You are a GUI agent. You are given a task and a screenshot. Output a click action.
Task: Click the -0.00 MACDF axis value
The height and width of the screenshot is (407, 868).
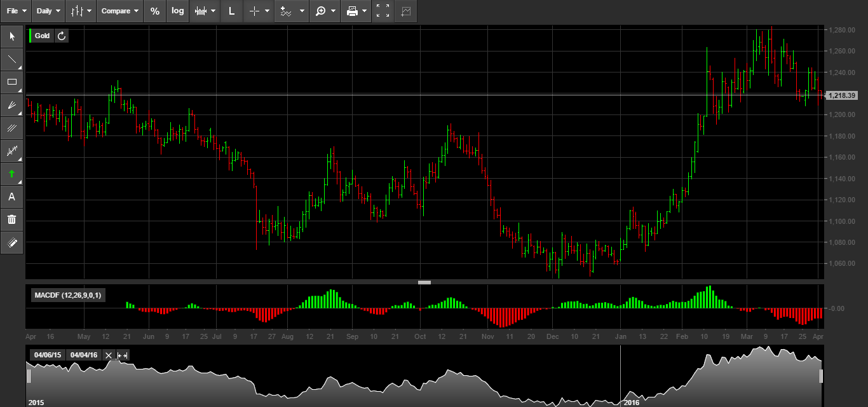836,308
